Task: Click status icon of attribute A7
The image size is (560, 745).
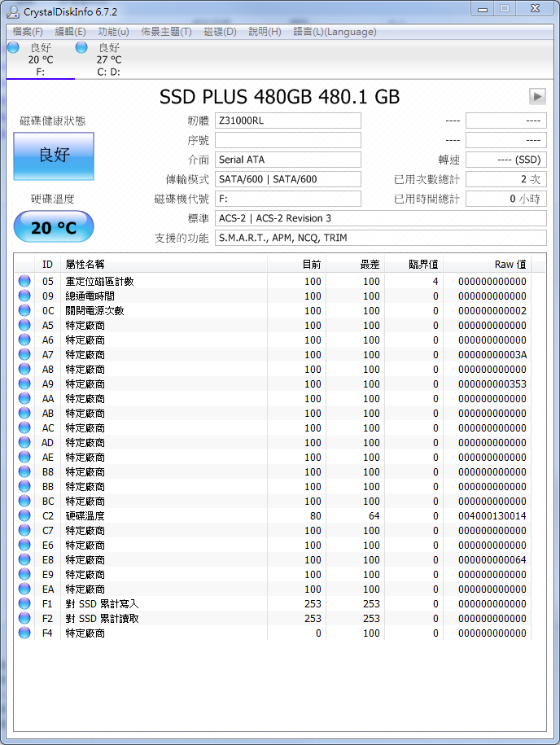Action: click(x=24, y=354)
